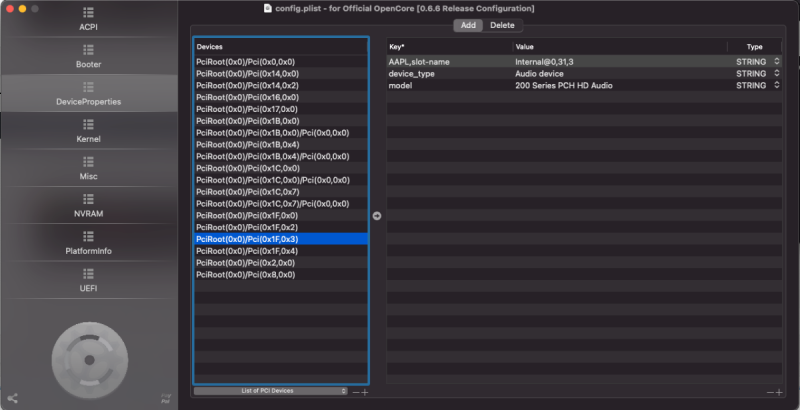Screen dimensions: 800x410
Task: Open the NVRAM section
Action: 88,206
